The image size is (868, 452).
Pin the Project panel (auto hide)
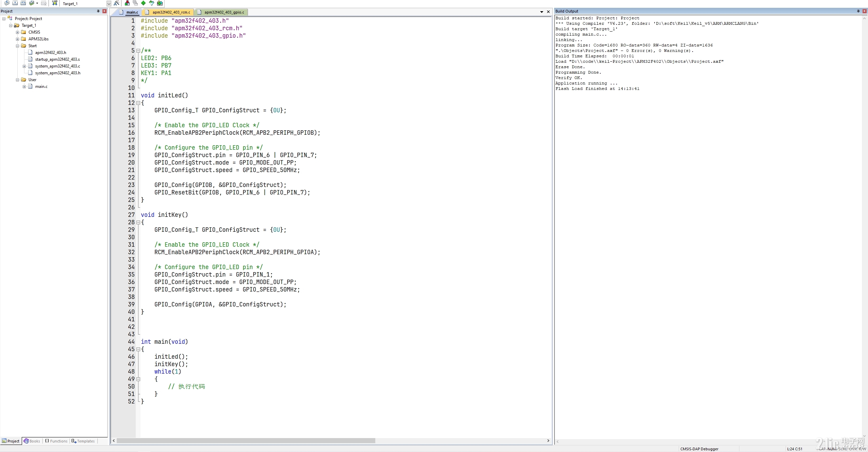[98, 11]
